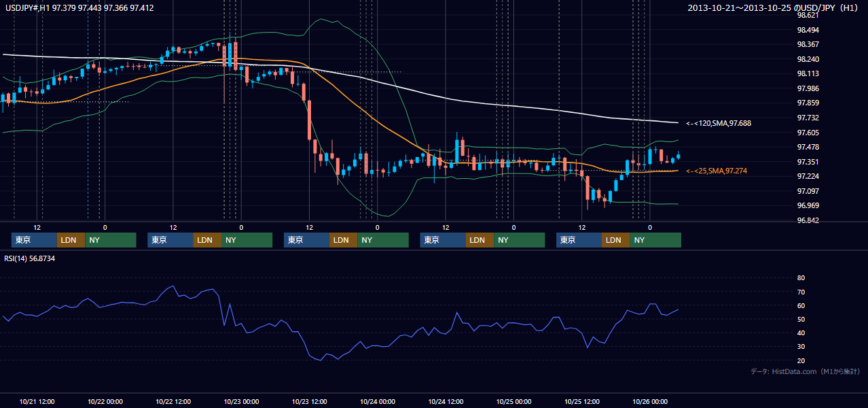Click RSI scale value 20
This screenshot has width=868, height=408.
click(801, 360)
